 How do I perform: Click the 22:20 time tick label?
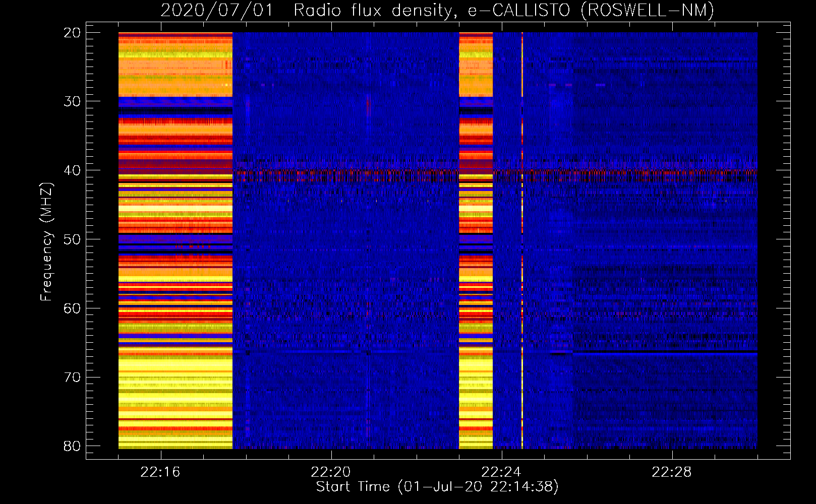tap(331, 472)
